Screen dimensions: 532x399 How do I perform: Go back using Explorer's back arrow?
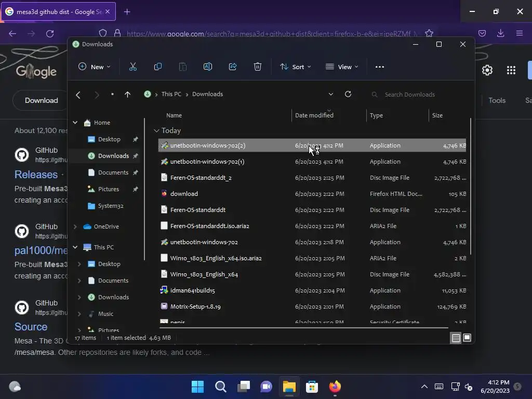pyautogui.click(x=78, y=95)
